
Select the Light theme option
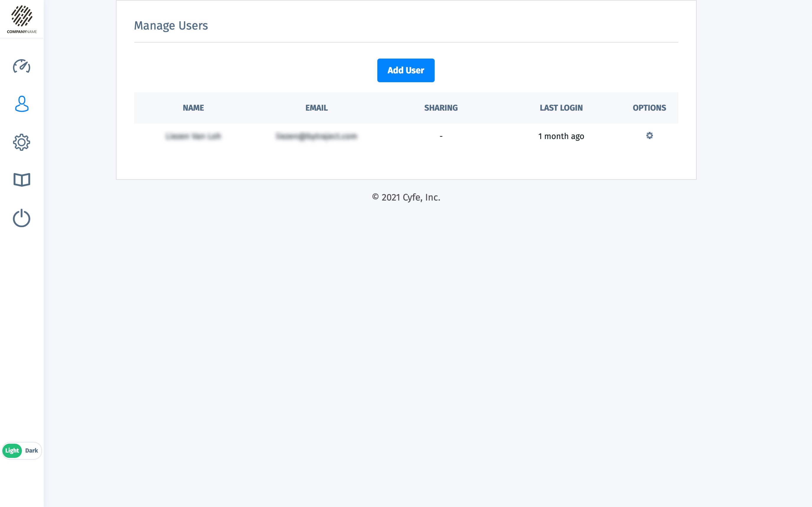pos(12,450)
